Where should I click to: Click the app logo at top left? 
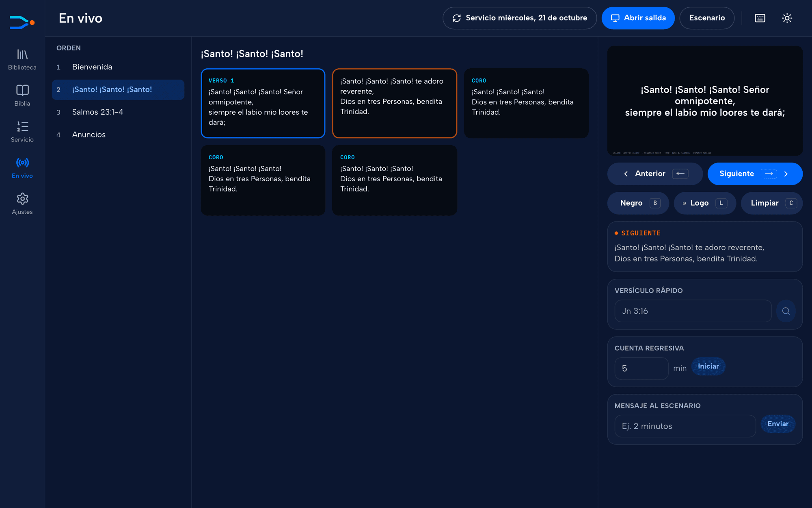pyautogui.click(x=22, y=22)
